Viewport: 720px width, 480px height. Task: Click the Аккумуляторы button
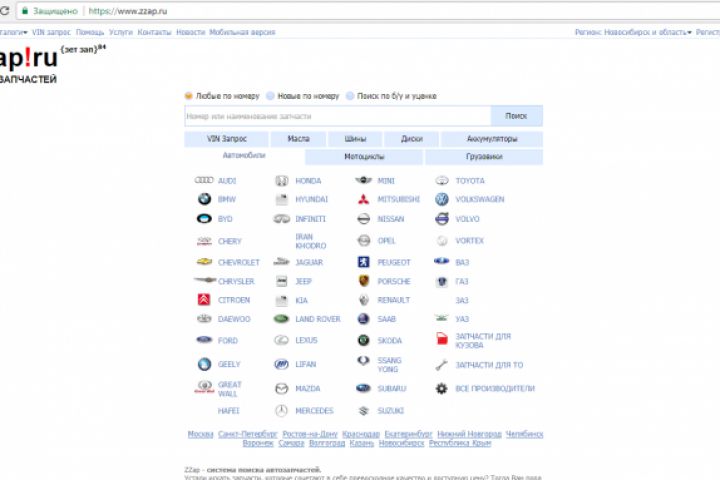[492, 139]
